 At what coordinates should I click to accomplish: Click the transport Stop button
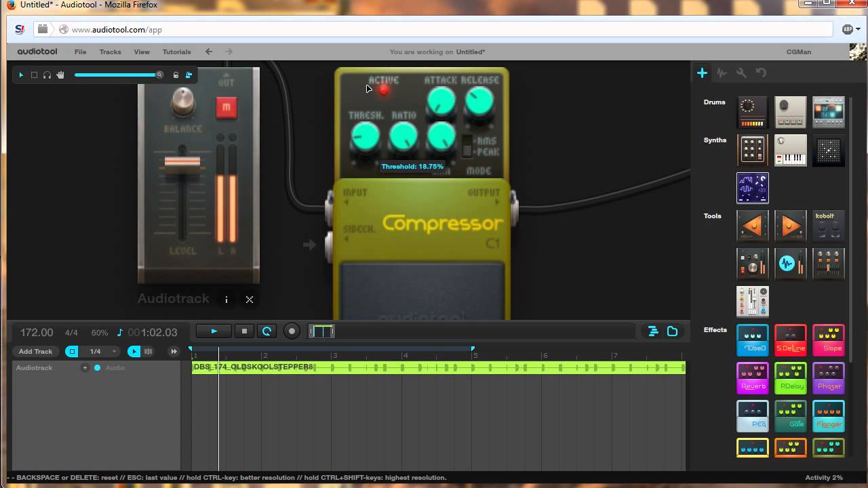pyautogui.click(x=244, y=331)
